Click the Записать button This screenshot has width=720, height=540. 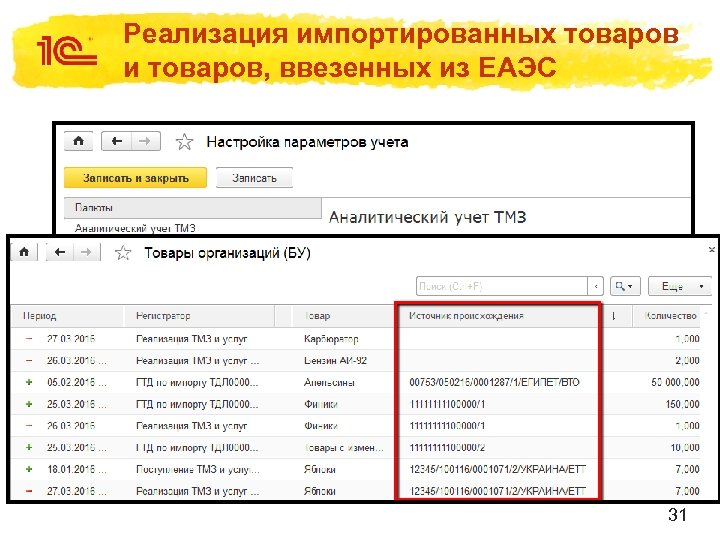point(254,178)
